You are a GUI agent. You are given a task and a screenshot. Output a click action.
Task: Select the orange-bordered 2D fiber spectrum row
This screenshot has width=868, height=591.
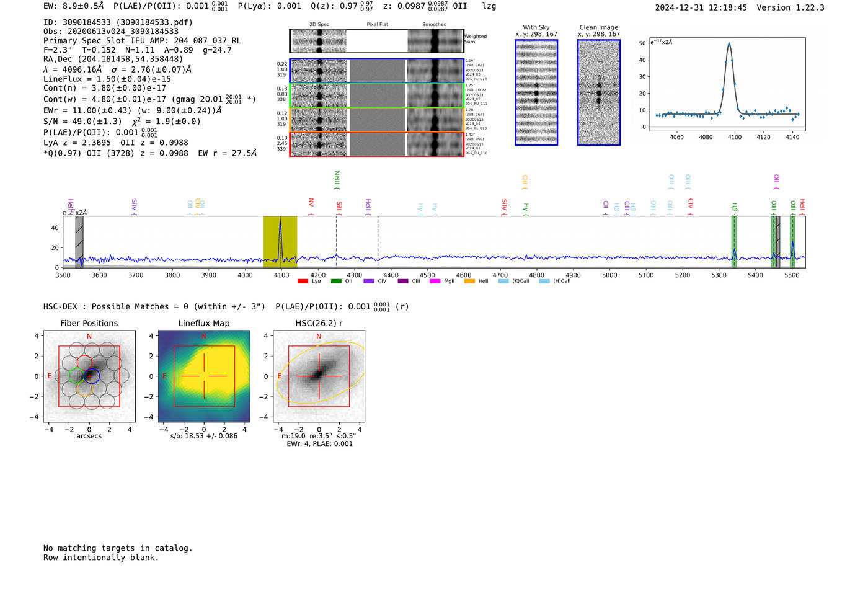coord(376,120)
